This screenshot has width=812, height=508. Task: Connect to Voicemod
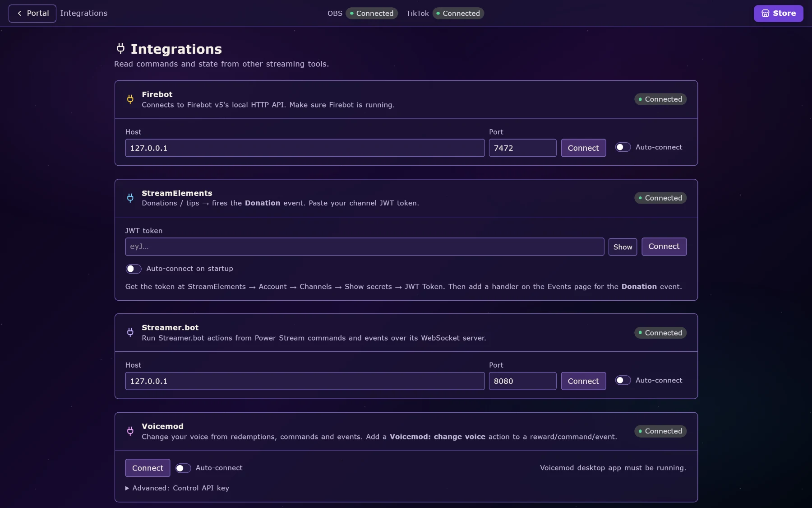(148, 468)
